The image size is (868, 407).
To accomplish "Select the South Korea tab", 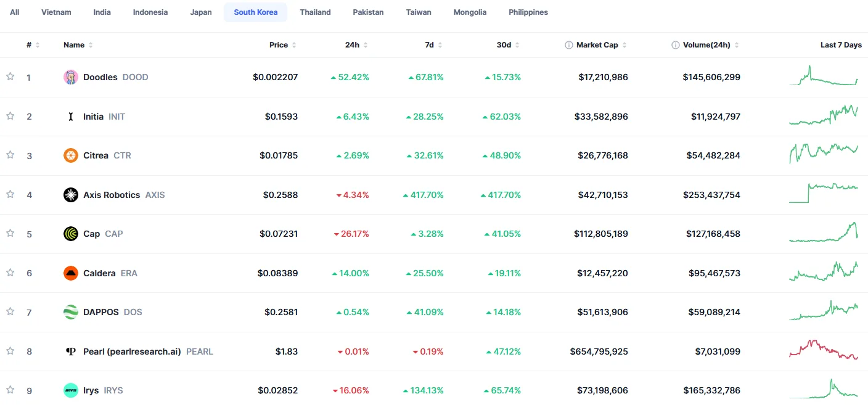I will (256, 12).
